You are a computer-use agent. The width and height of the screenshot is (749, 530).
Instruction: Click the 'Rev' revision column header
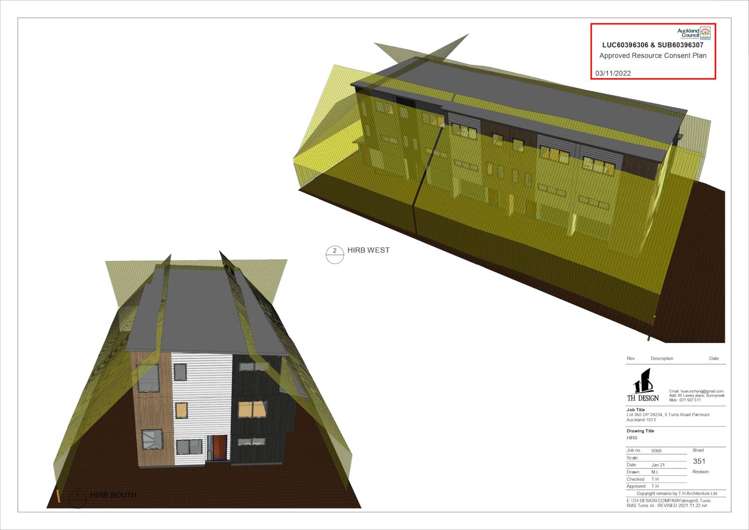(631, 358)
